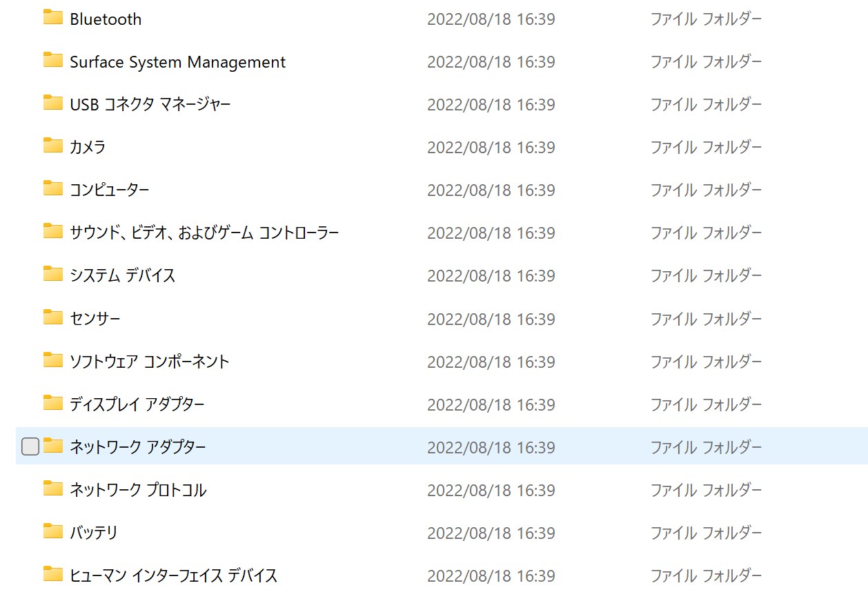Select the センサー folder icon
868x610 pixels.
53,317
